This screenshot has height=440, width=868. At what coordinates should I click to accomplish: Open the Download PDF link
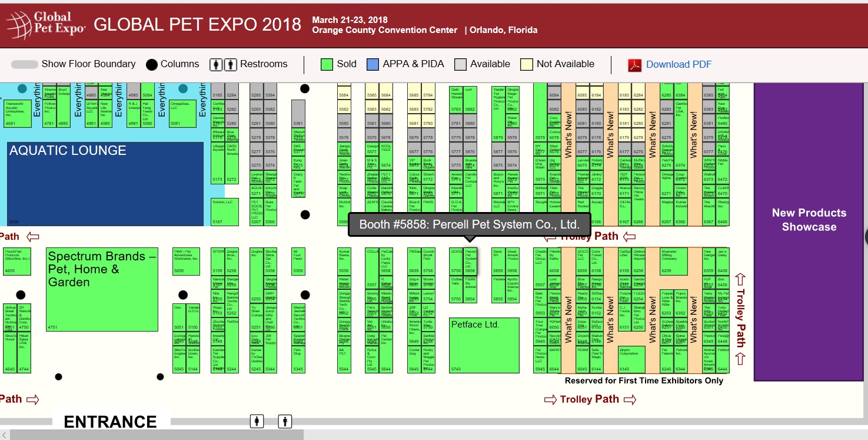(679, 65)
